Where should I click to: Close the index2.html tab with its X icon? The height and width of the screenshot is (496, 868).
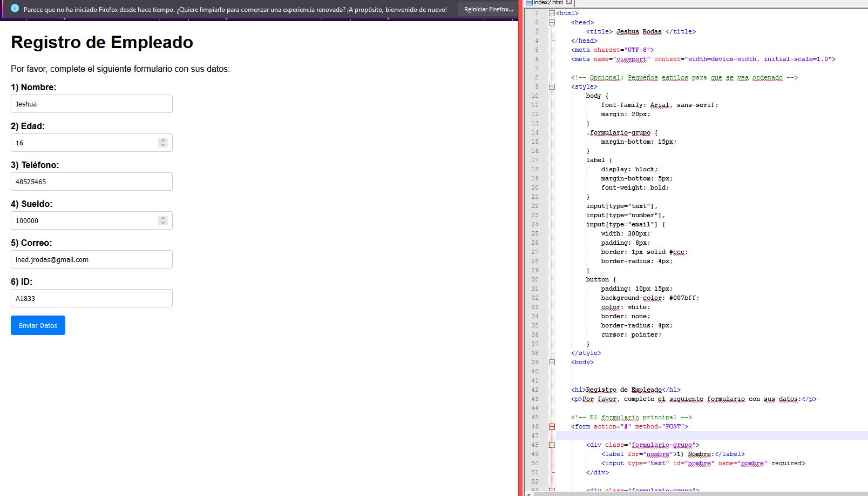tap(569, 2)
